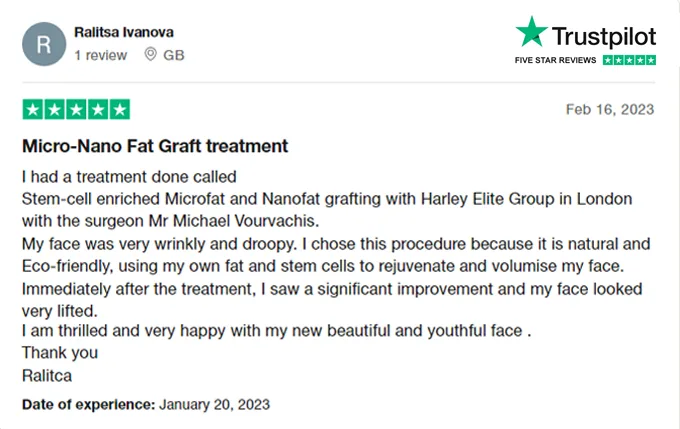Click the fifth green rating star
The width and height of the screenshot is (680, 429).
tap(120, 109)
